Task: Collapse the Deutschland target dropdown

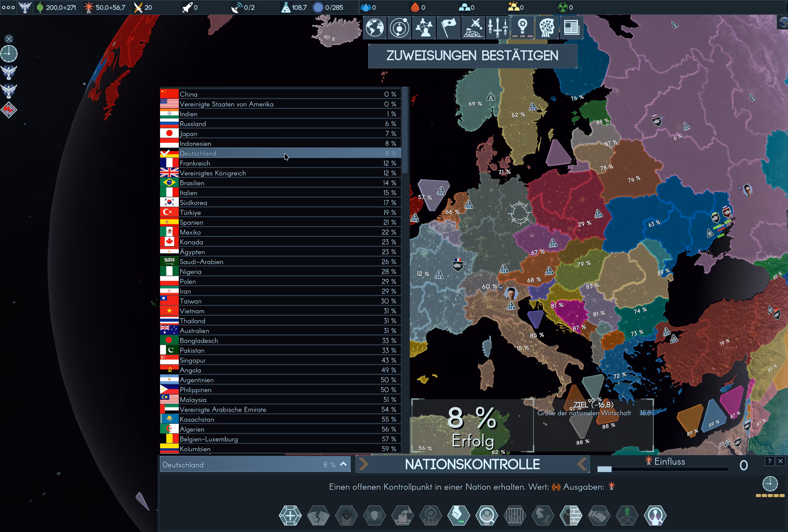Action: tap(343, 464)
